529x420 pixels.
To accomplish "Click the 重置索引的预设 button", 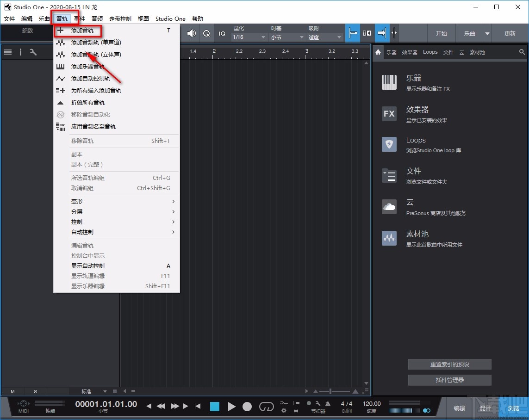I will 450,364.
